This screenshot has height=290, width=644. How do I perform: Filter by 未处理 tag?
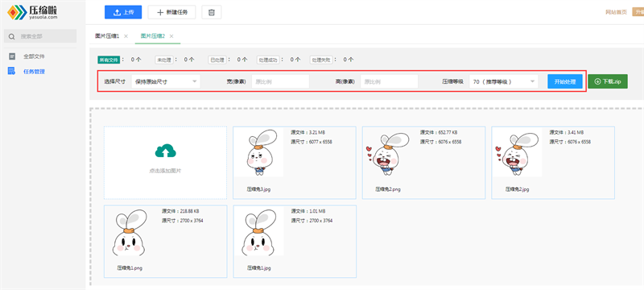click(163, 60)
